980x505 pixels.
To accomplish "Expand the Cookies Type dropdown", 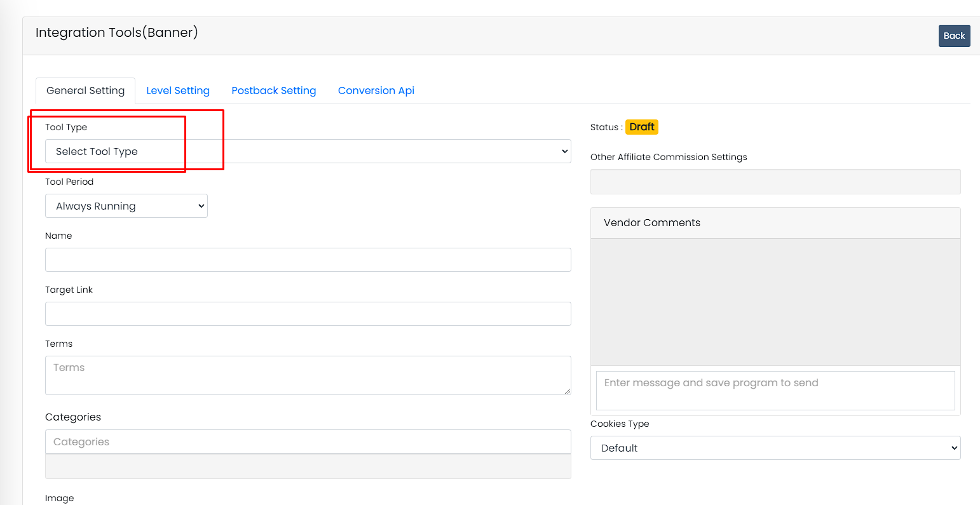I will [x=775, y=448].
